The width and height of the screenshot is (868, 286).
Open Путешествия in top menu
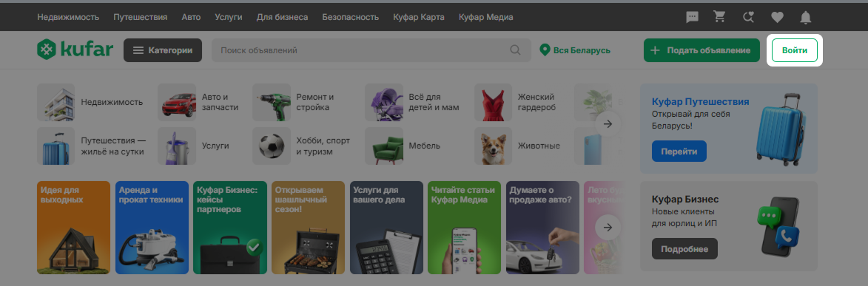click(x=140, y=17)
